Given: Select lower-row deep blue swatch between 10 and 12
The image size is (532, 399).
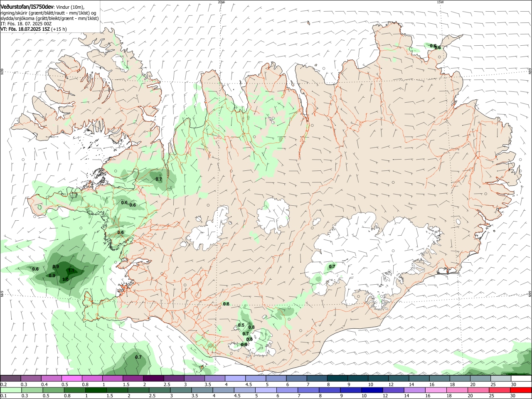Looking at the screenshot, I should (x=372, y=390).
